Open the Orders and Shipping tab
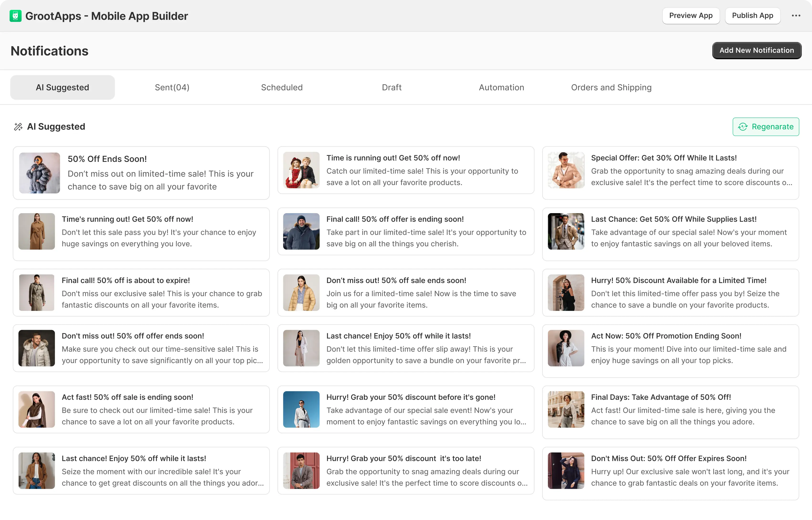 coord(611,87)
